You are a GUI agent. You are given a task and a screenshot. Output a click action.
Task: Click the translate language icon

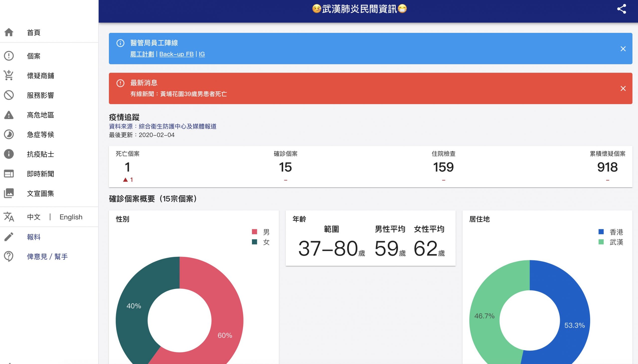[x=9, y=217]
